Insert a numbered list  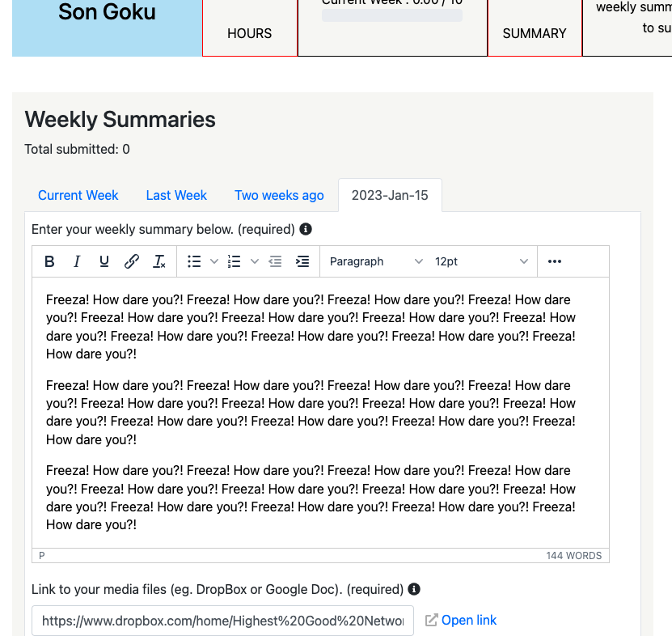coord(234,261)
